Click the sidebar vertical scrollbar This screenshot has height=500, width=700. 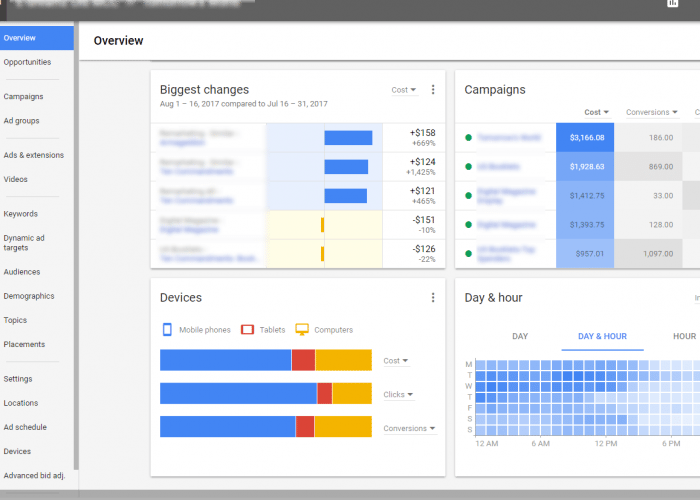(x=76, y=246)
